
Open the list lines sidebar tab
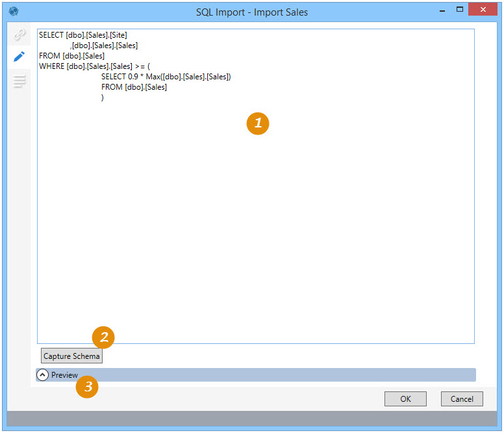[19, 81]
